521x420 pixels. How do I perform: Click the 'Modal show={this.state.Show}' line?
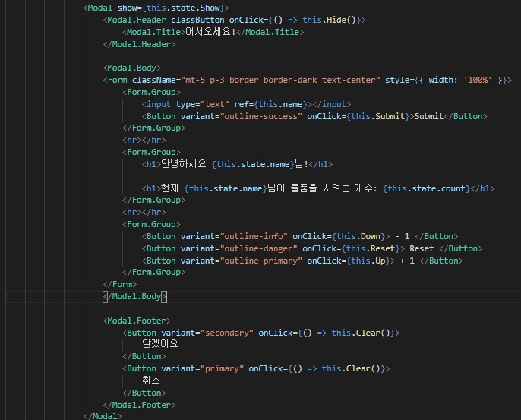[x=156, y=8]
